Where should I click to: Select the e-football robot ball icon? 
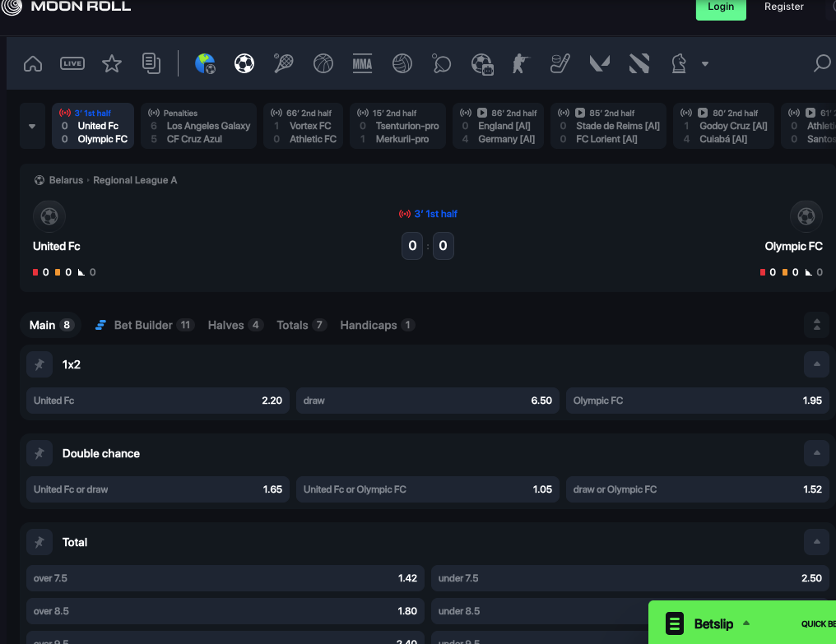coord(482,64)
